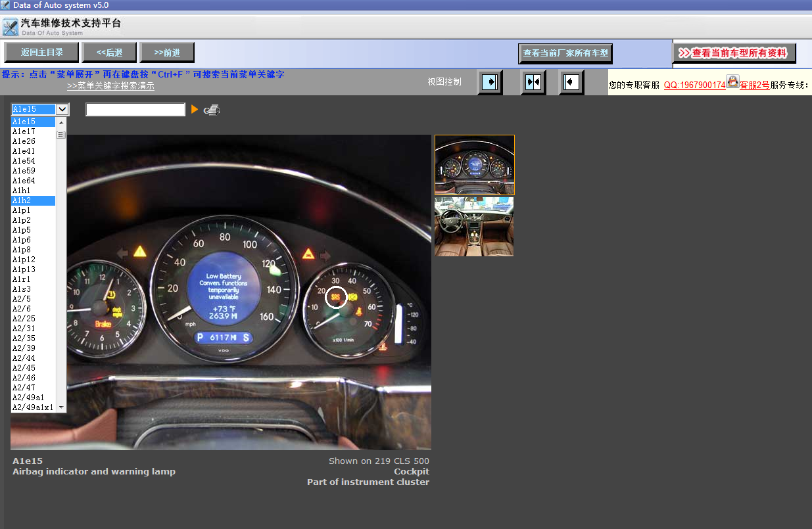The height and width of the screenshot is (529, 812).
Task: Select A1e26 in the list
Action: tap(34, 141)
